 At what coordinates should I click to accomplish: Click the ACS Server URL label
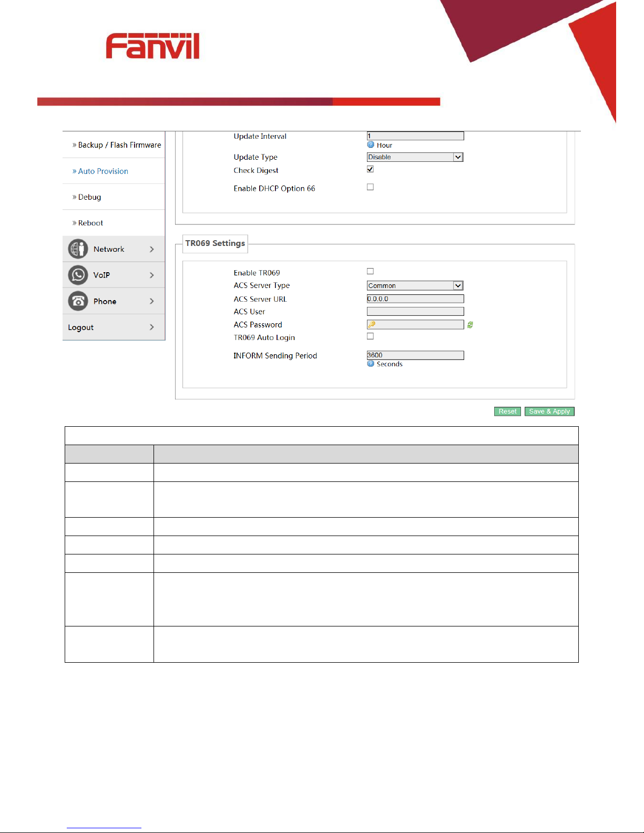260,299
